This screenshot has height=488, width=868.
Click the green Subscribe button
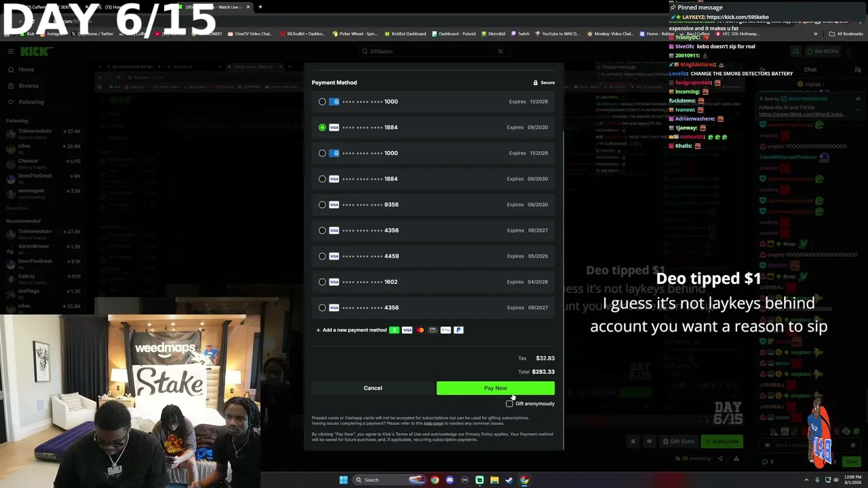[722, 441]
